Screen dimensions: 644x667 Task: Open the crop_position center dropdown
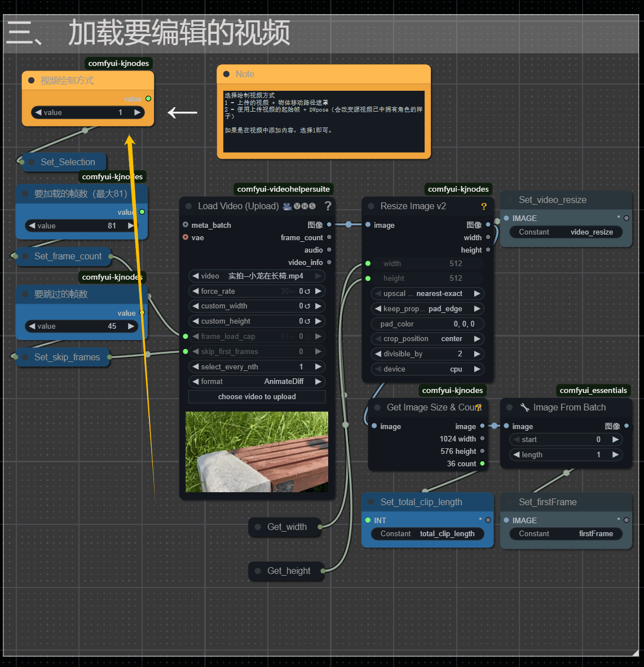click(x=427, y=339)
